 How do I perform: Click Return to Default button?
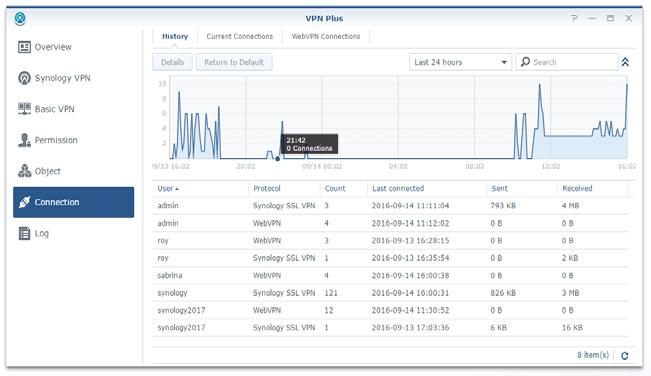tap(234, 62)
